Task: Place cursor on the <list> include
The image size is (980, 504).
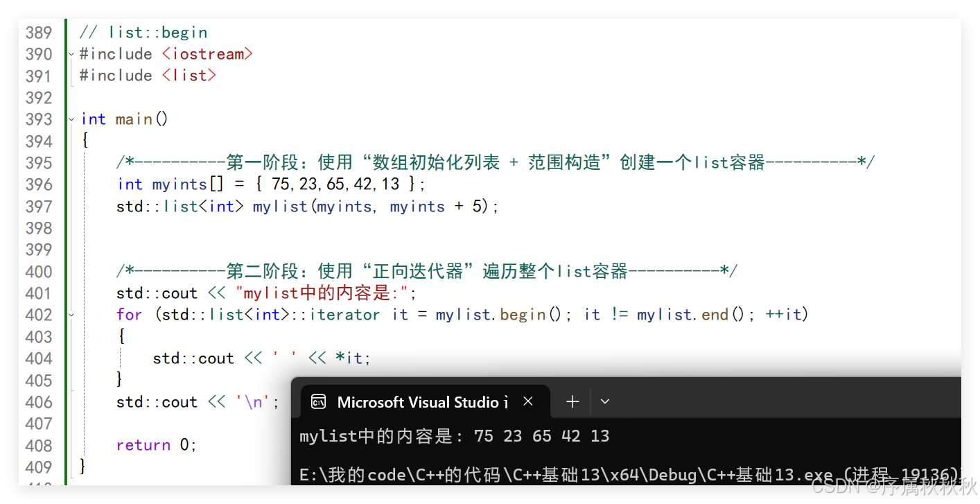Action: pos(189,76)
